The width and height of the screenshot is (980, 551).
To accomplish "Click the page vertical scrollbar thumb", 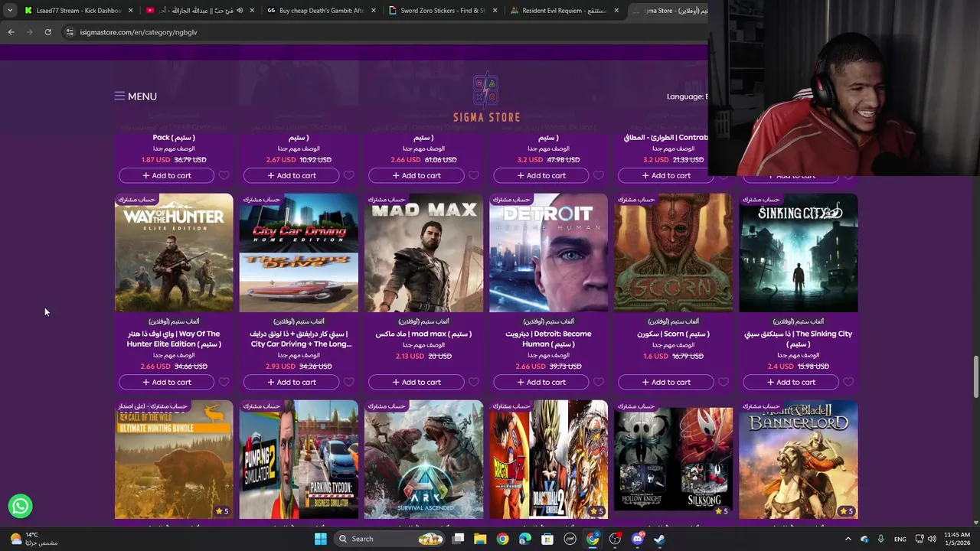I will point(975,377).
